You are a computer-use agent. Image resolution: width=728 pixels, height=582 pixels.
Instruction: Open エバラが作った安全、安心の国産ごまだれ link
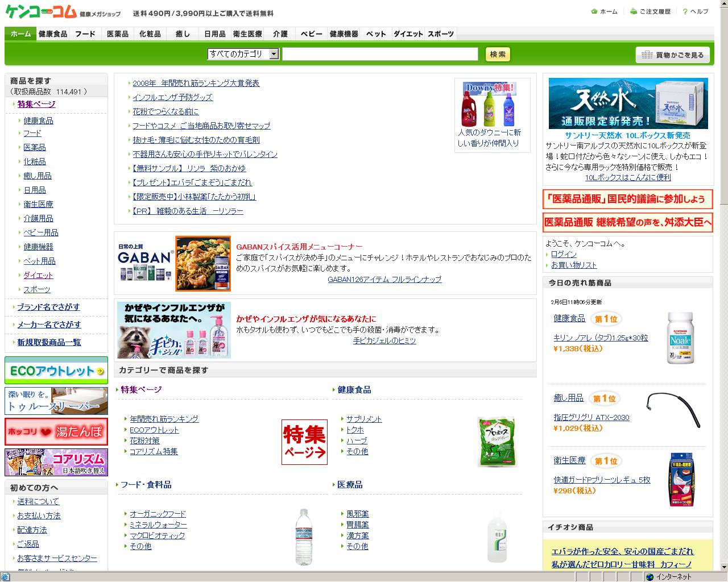point(622,551)
